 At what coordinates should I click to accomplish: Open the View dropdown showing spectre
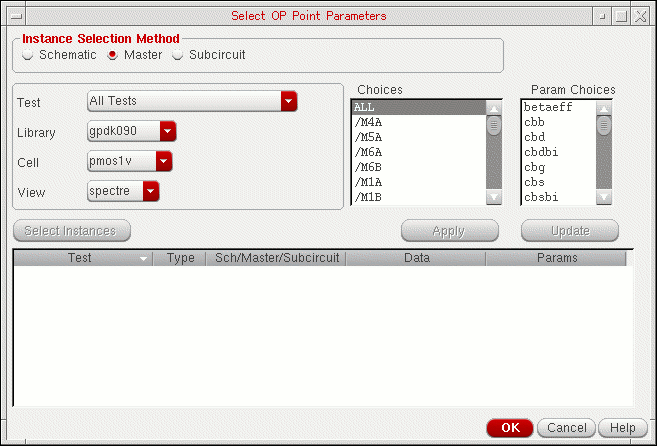(x=123, y=192)
